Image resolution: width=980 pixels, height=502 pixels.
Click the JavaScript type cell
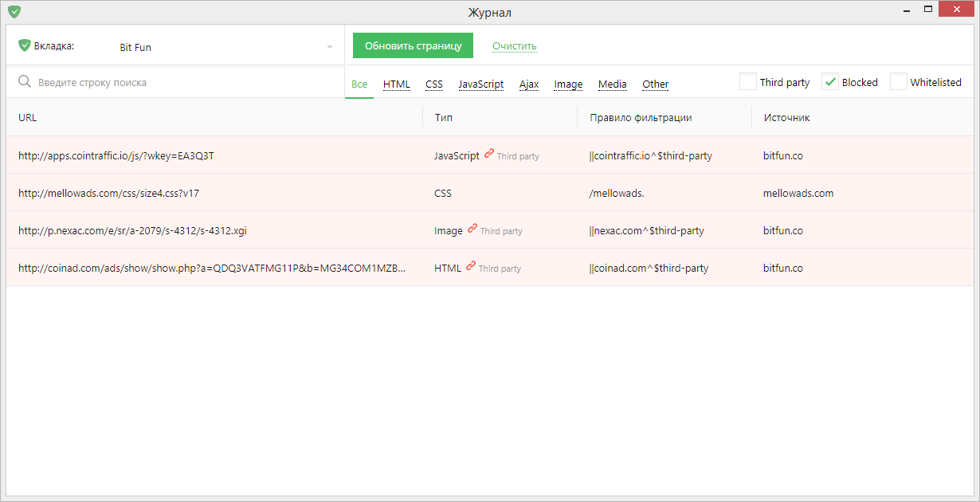(457, 155)
